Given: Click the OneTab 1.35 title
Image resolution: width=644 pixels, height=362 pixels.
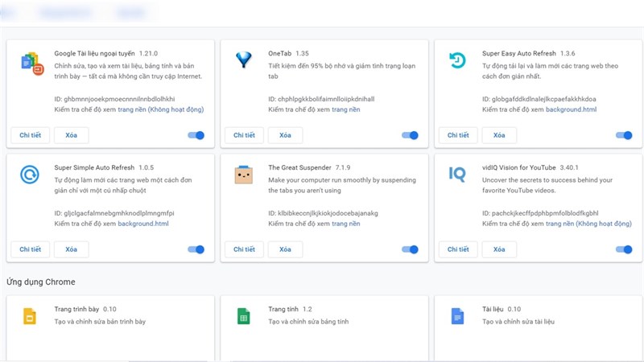Looking at the screenshot, I should pyautogui.click(x=288, y=53).
